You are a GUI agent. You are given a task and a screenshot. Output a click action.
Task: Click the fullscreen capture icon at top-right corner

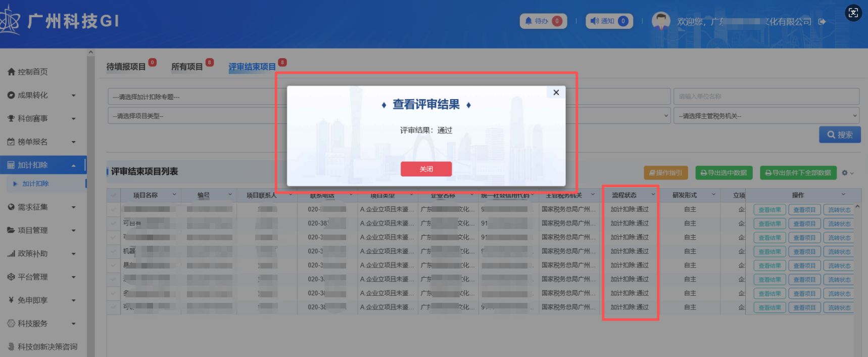click(x=853, y=13)
